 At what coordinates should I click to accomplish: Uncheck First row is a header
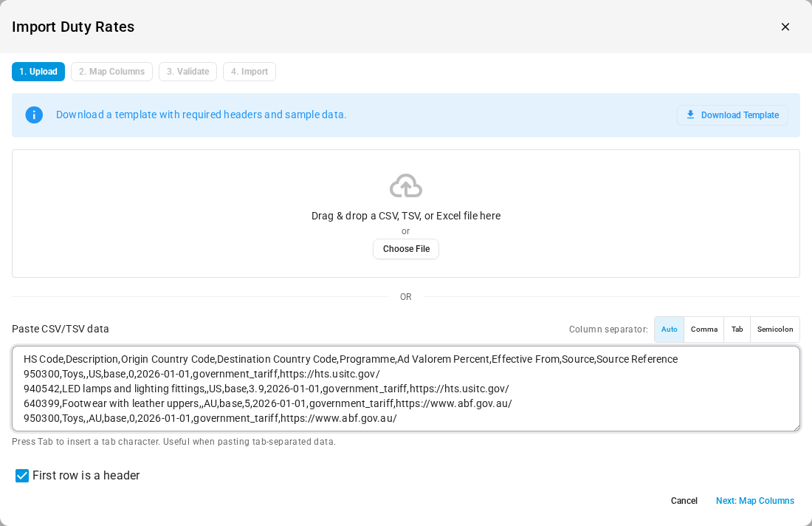click(22, 476)
